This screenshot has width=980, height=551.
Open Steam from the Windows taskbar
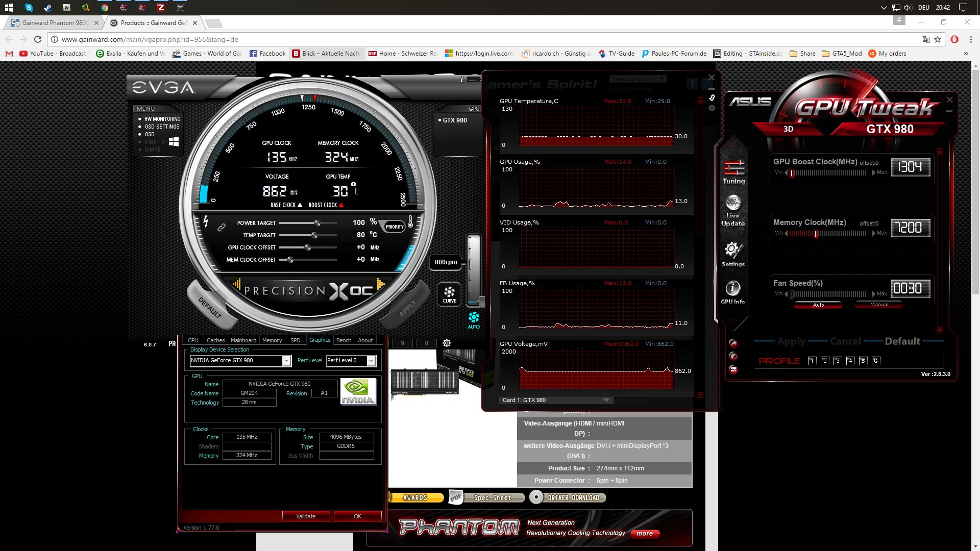[x=47, y=8]
